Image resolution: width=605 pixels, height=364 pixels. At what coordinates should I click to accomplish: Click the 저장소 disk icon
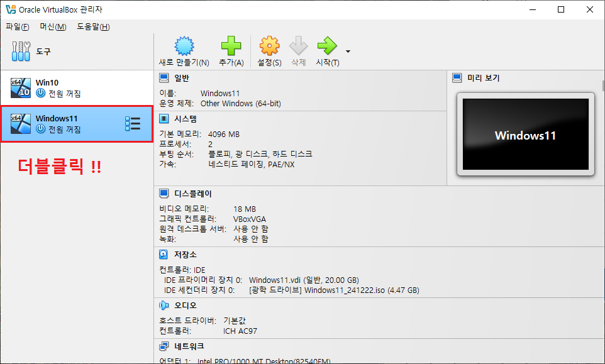tap(164, 255)
